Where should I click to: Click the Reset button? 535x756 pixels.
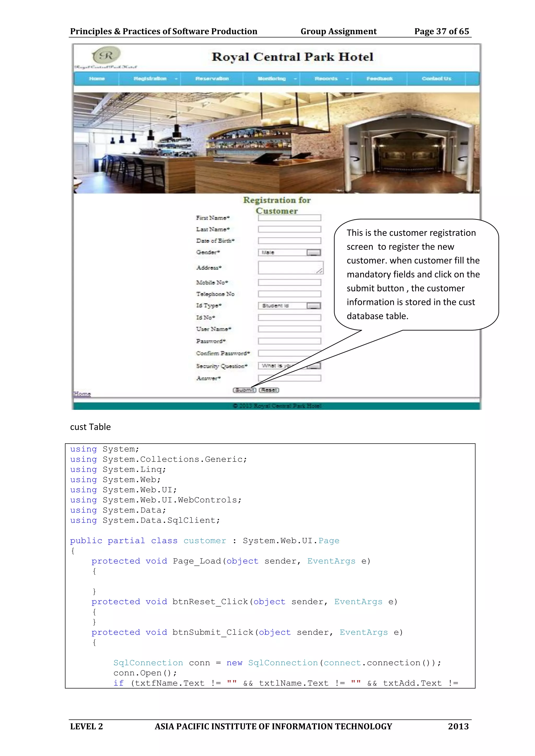click(269, 390)
